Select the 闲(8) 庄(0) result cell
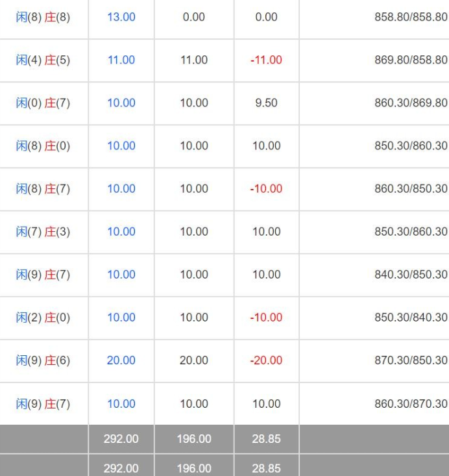 click(43, 145)
